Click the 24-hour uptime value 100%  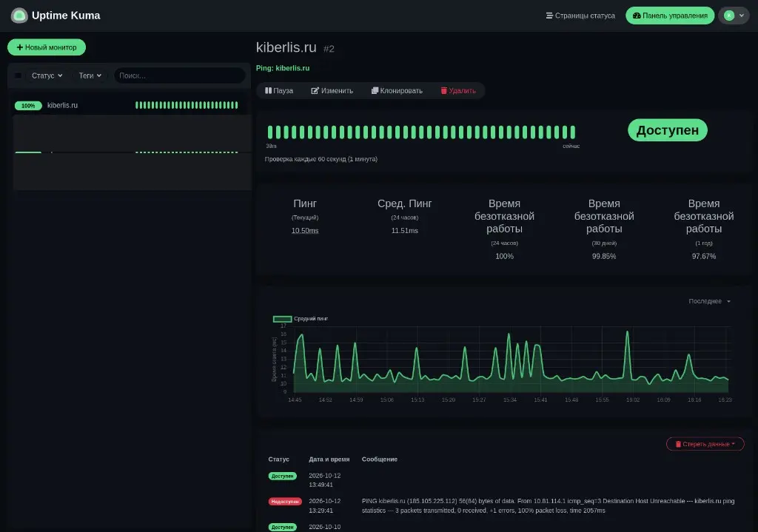504,256
